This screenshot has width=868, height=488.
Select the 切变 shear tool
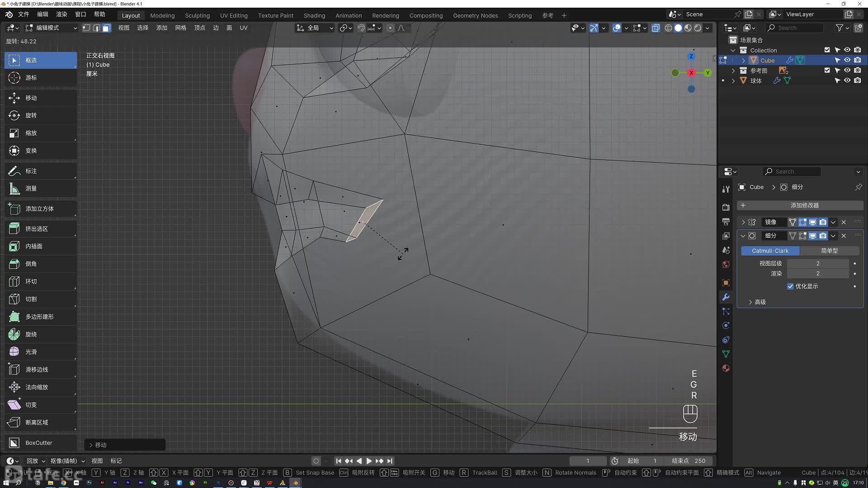click(x=41, y=405)
